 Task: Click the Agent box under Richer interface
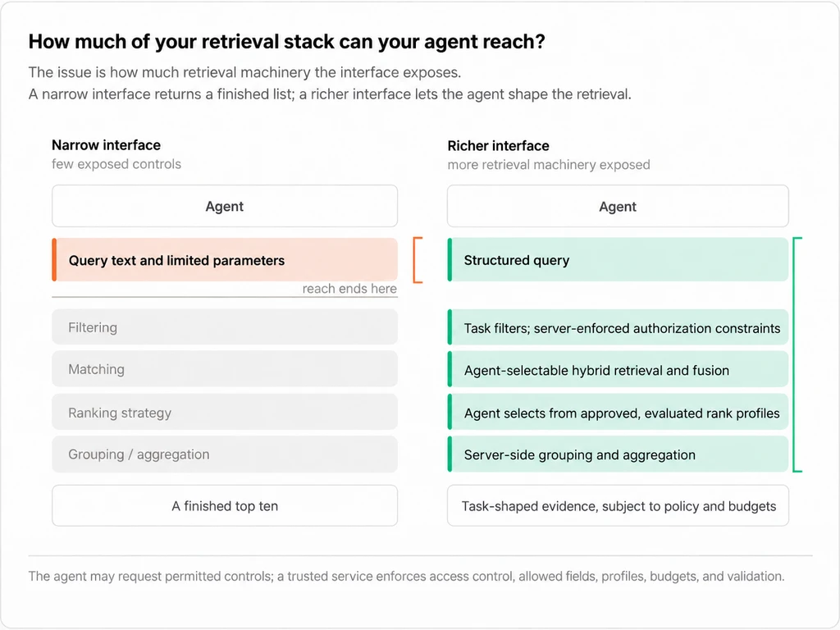pyautogui.click(x=618, y=206)
